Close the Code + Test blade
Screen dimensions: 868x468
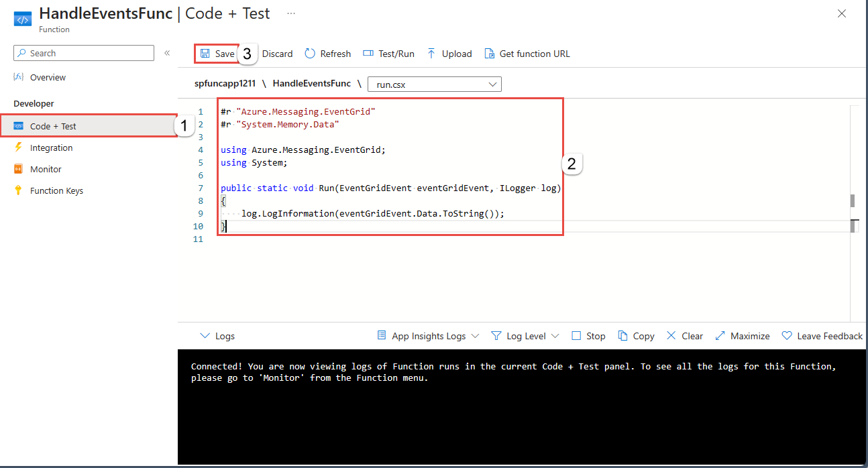(842, 13)
